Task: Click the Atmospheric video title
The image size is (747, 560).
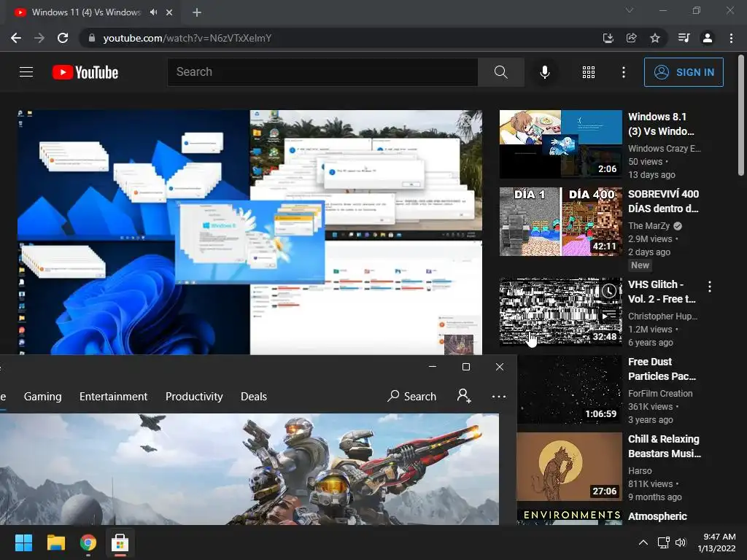Action: [x=657, y=516]
